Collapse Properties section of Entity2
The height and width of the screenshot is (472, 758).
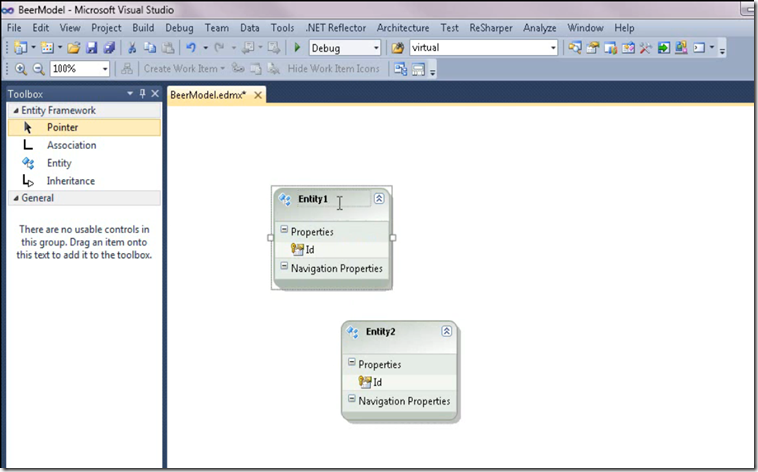pyautogui.click(x=352, y=362)
